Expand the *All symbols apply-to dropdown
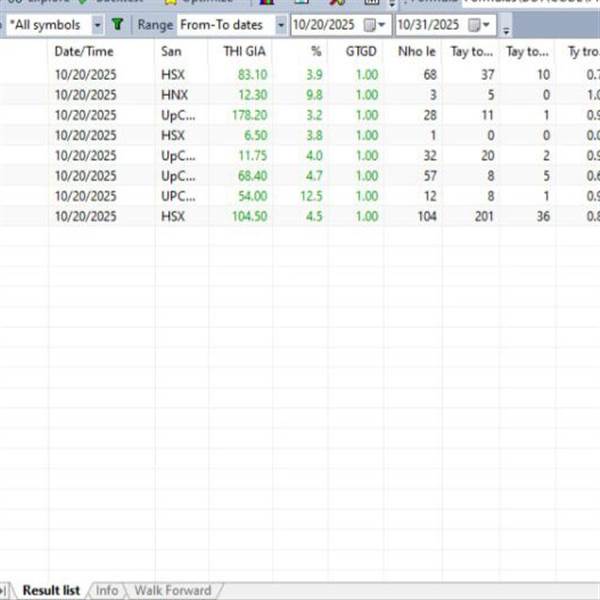Viewport: 600px width, 600px height. (97, 25)
